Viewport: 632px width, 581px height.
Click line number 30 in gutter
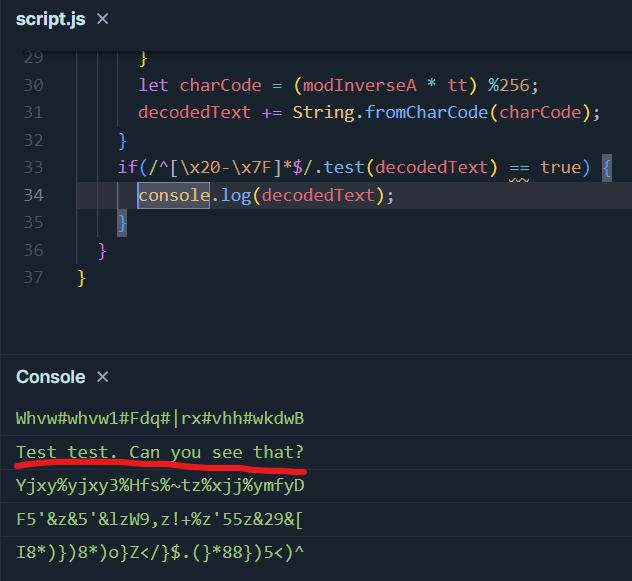pos(33,85)
